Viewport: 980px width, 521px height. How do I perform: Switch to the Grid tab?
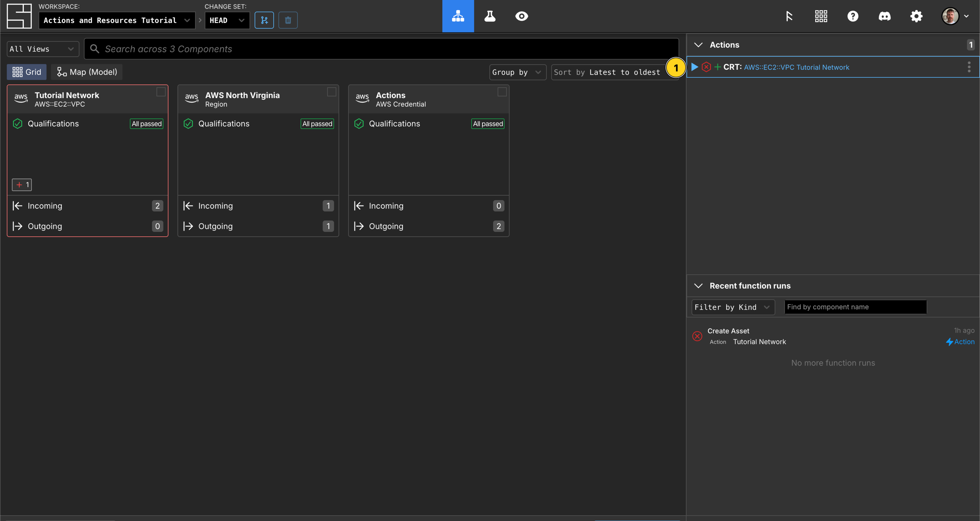pyautogui.click(x=27, y=72)
